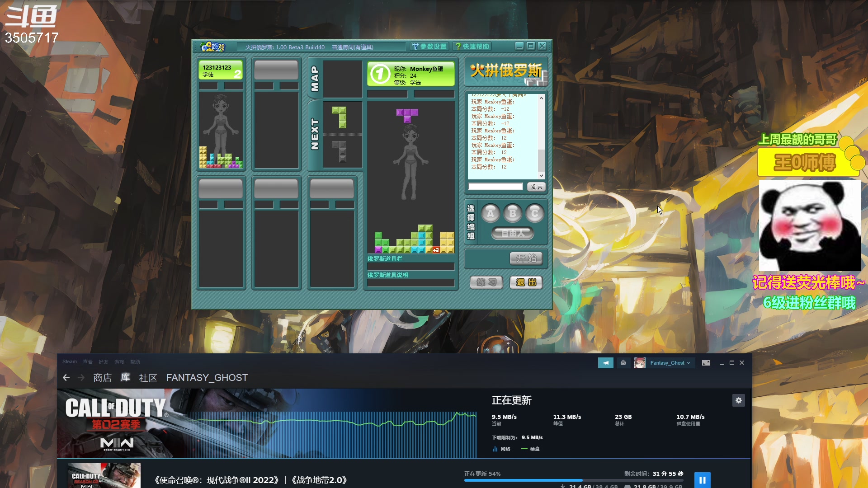Image resolution: width=868 pixels, height=488 pixels.
Task: Open the 商店 store tab
Action: pyautogui.click(x=102, y=378)
